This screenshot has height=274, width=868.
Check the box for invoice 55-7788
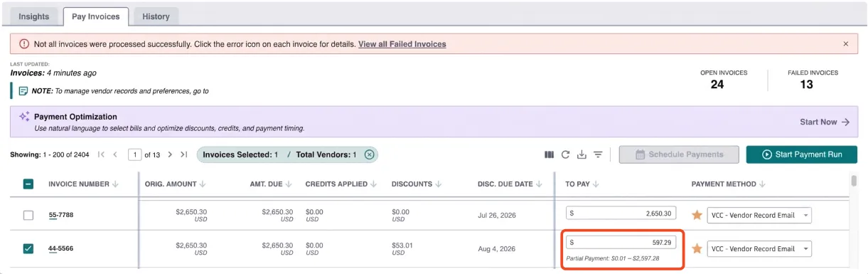(28, 215)
